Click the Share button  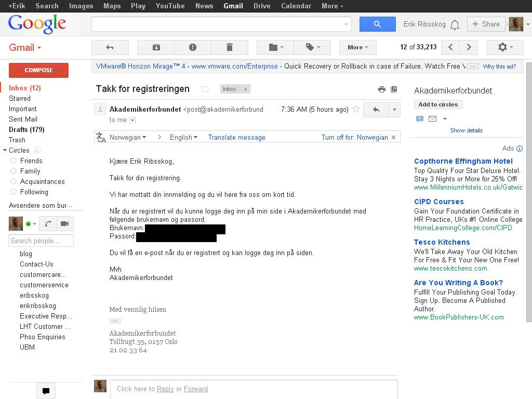pyautogui.click(x=486, y=24)
